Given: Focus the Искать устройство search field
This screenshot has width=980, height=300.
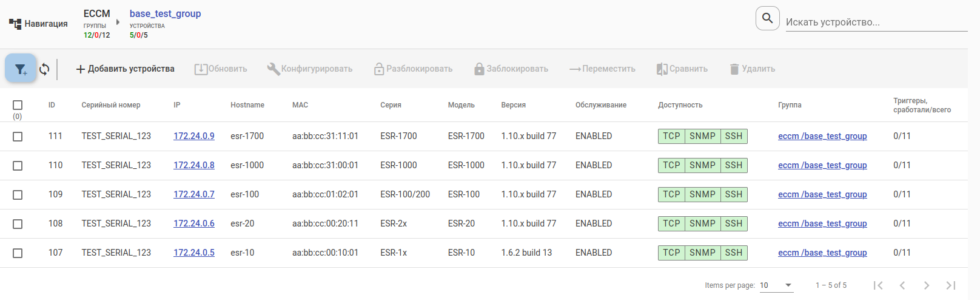Looking at the screenshot, I should coord(876,22).
